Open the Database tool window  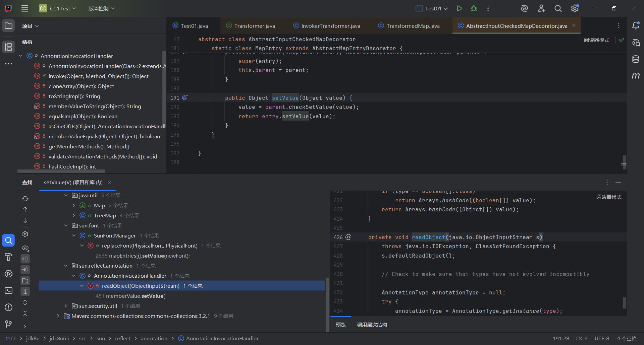point(636,59)
